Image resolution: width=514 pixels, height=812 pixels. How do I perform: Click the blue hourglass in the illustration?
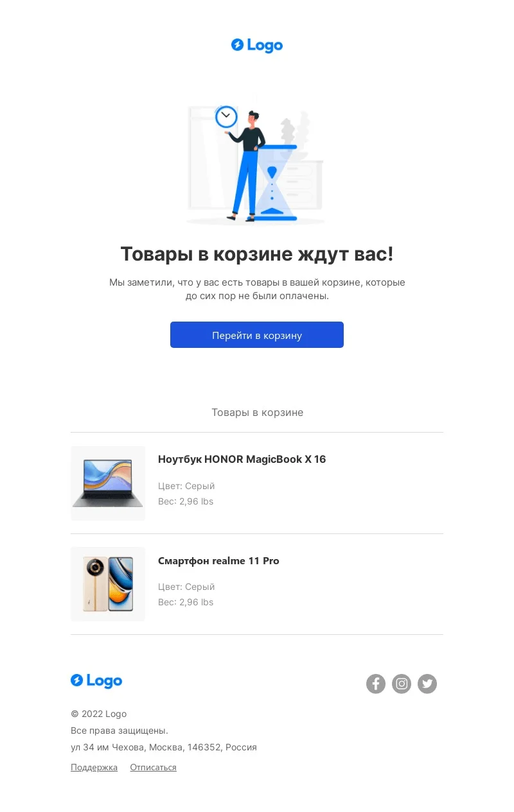(275, 183)
